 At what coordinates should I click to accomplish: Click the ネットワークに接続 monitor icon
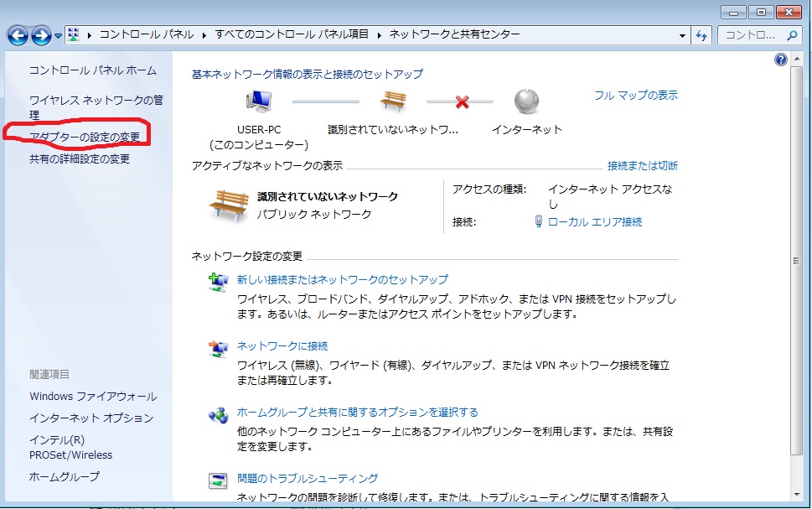click(218, 346)
